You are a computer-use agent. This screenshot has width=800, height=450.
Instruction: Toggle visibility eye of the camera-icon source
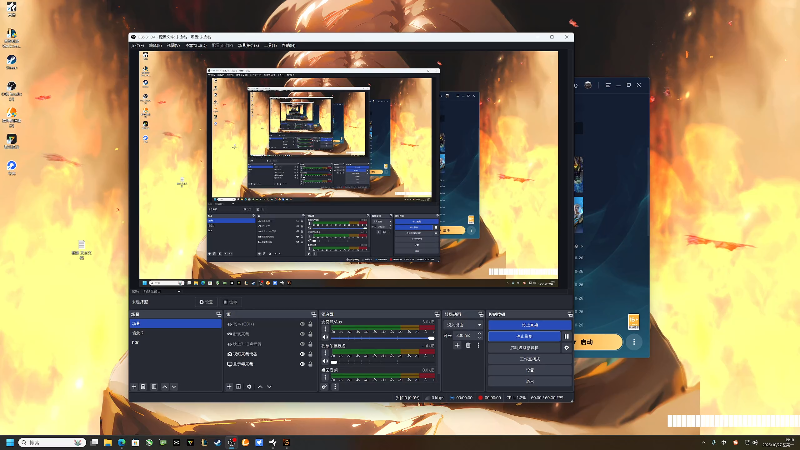pyautogui.click(x=302, y=354)
